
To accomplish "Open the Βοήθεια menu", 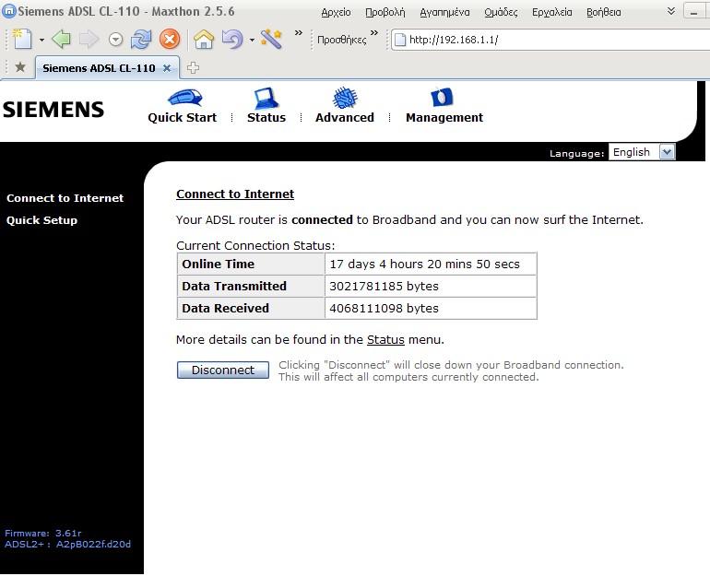I will (x=604, y=12).
